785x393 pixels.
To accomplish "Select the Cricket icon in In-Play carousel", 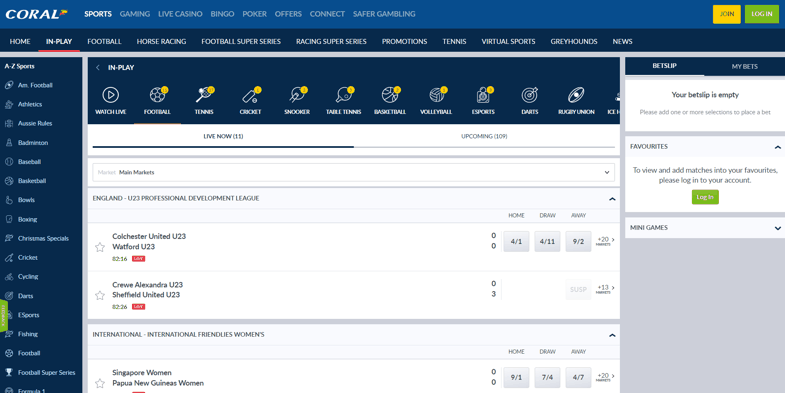I will pos(250,95).
